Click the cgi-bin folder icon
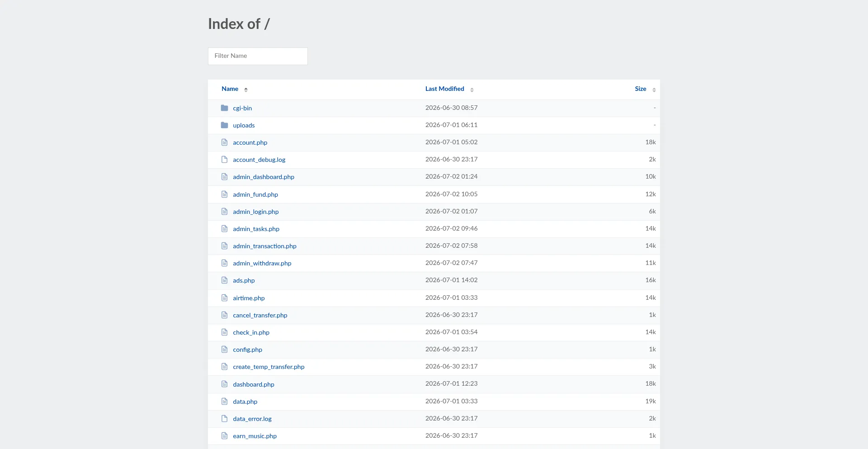Screen dimensions: 868x449 224,108
